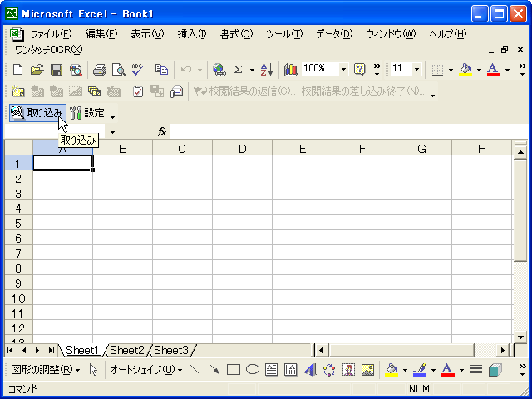This screenshot has width=532, height=399.
Task: Open the 編集(E) menu
Action: (x=101, y=34)
